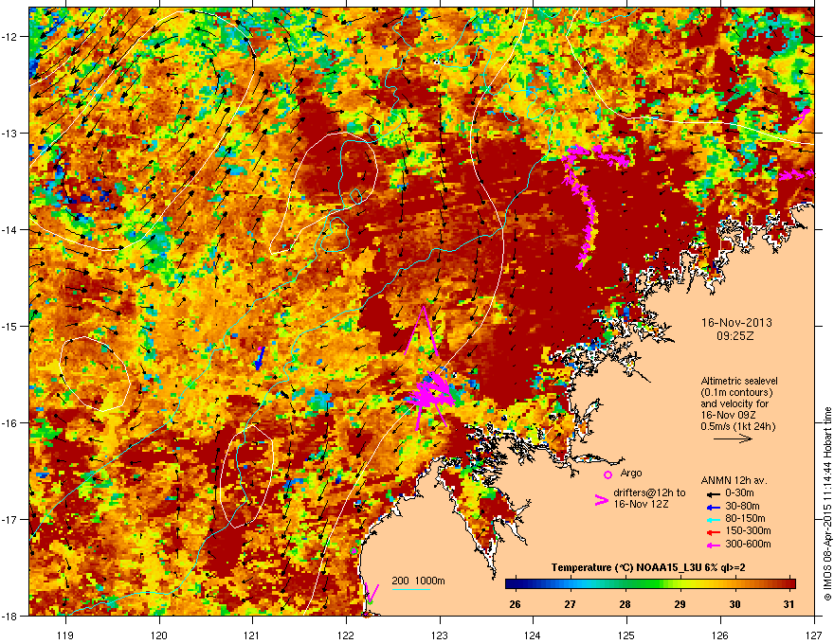This screenshot has width=834, height=644.
Task: Click the closed white sealevel contour near 119.3E 15.4S
Action: [x=94, y=374]
